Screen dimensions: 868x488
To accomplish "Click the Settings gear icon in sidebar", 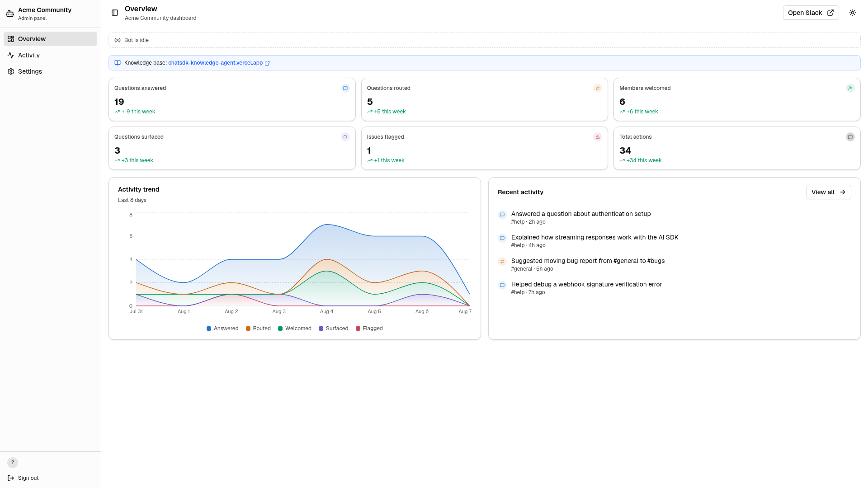I will coord(11,71).
